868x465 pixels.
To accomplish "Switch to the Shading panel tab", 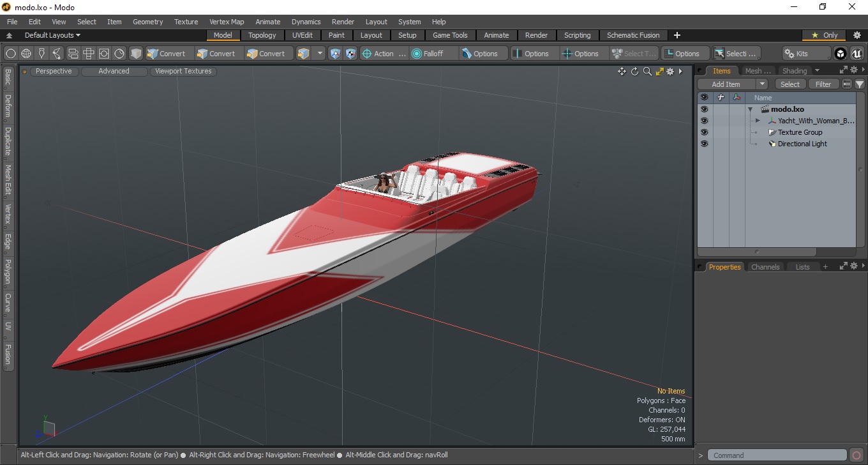I will pyautogui.click(x=795, y=71).
